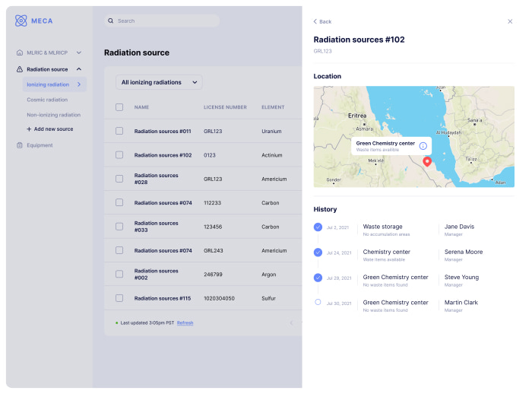
Task: Expand the MLRIC & MLRICP menu chevron
Action: [x=78, y=52]
